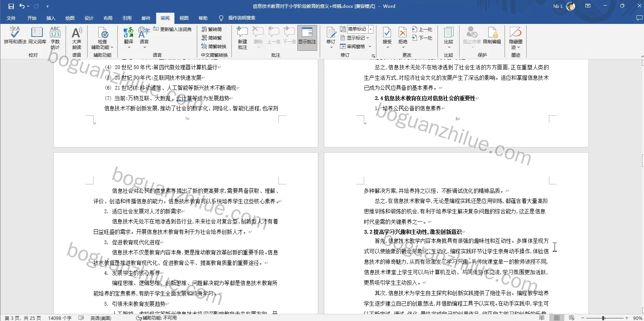The height and width of the screenshot is (321, 644).
Task: Accept the change with 接受
Action: [387, 38]
